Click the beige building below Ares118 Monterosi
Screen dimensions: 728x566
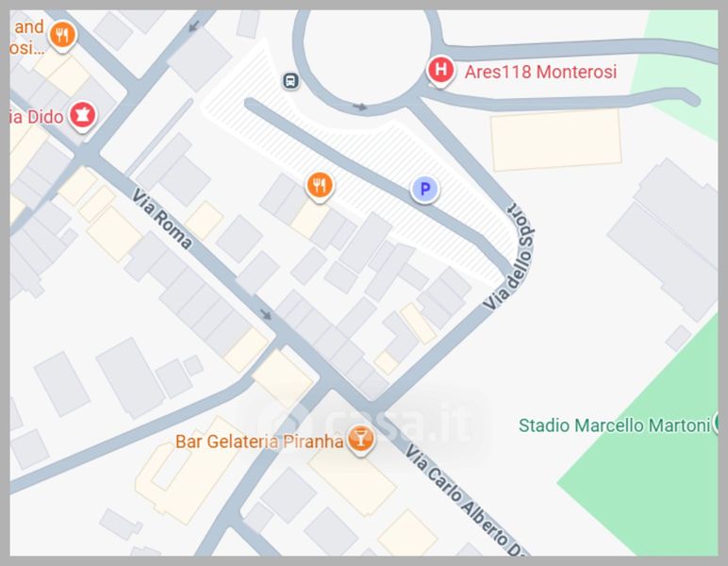[x=556, y=141]
